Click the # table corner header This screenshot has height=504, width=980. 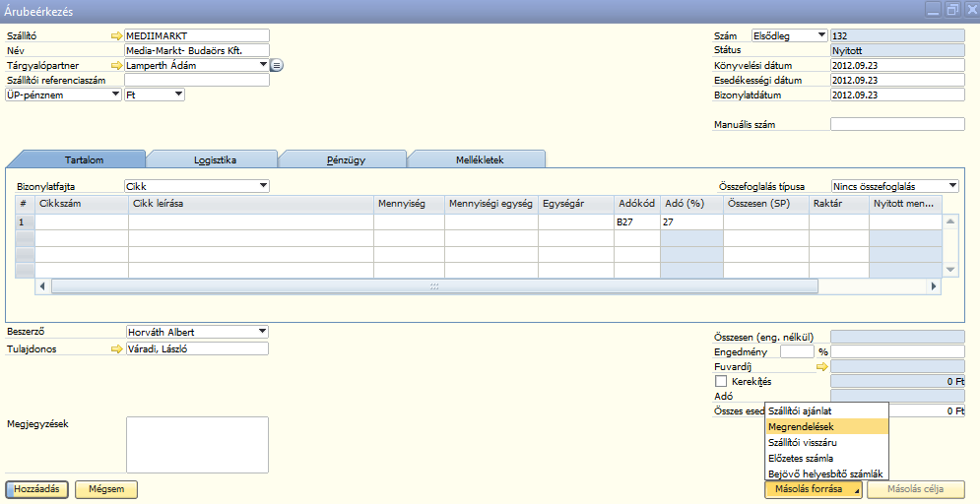click(25, 203)
